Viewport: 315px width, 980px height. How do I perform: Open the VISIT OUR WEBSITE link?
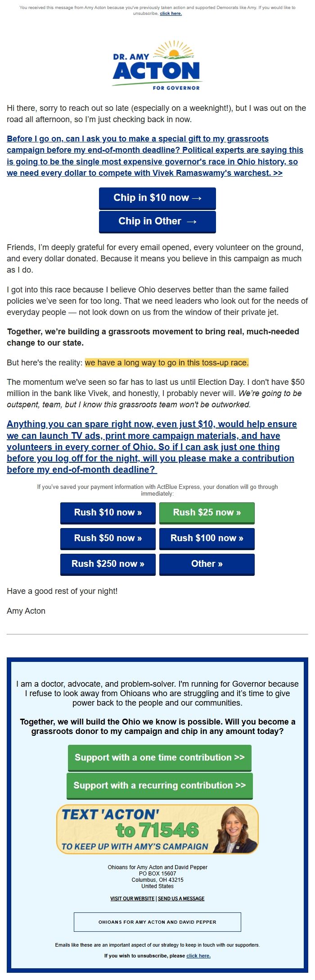click(x=132, y=898)
